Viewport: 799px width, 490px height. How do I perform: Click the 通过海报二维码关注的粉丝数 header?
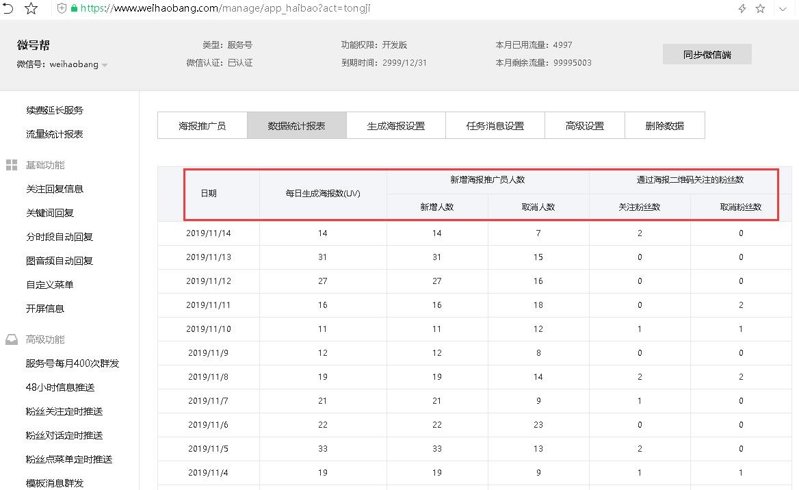(690, 179)
